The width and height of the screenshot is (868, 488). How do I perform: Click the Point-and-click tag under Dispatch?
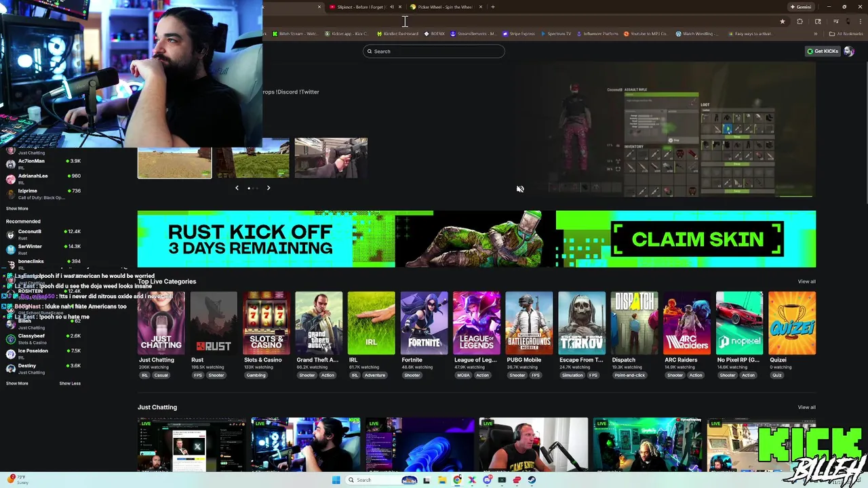pyautogui.click(x=630, y=375)
